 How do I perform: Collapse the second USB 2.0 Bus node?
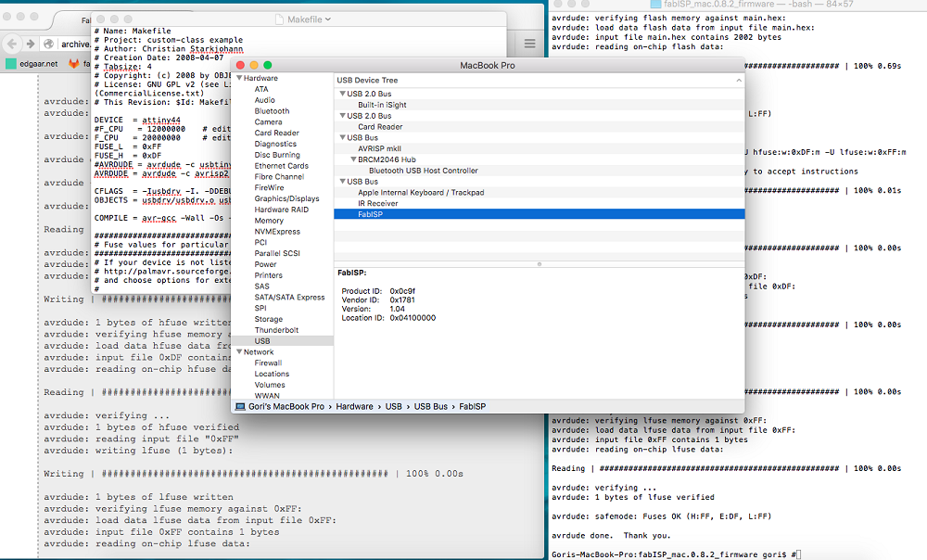342,116
